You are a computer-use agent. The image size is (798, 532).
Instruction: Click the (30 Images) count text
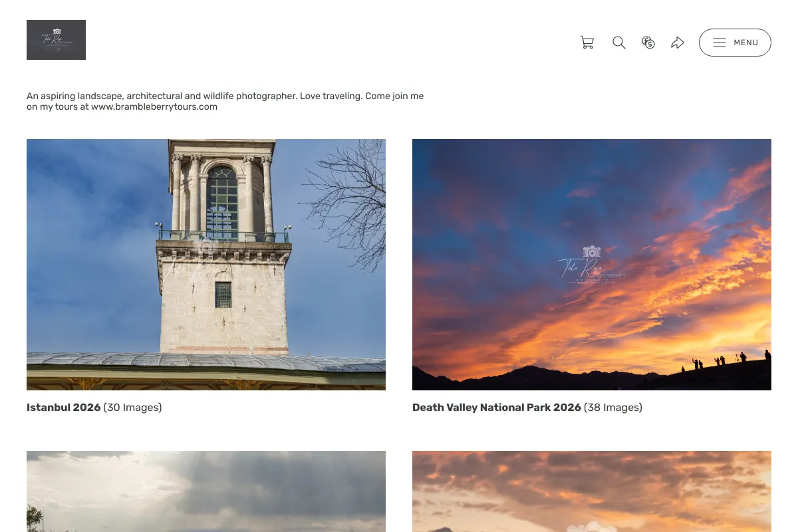point(133,408)
